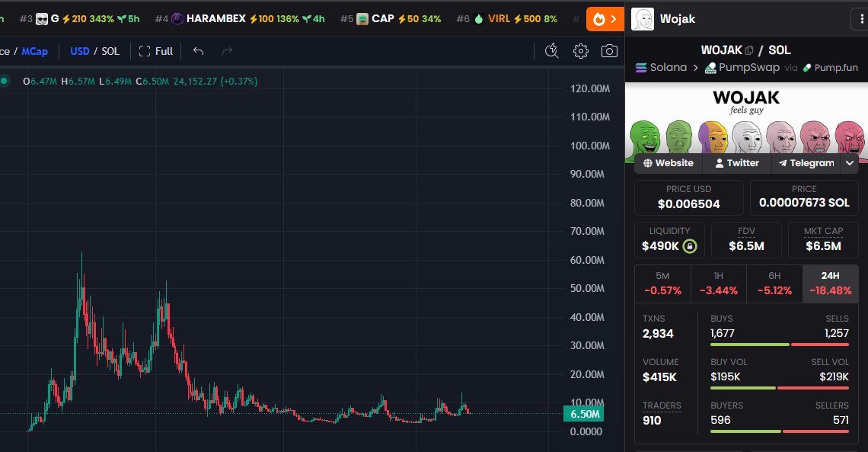Switch chart currency to USD
Viewport: 868px width, 452px height.
point(80,51)
